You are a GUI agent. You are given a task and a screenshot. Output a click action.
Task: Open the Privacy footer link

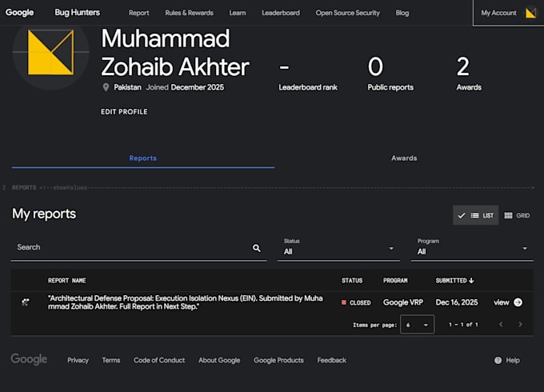coord(78,360)
